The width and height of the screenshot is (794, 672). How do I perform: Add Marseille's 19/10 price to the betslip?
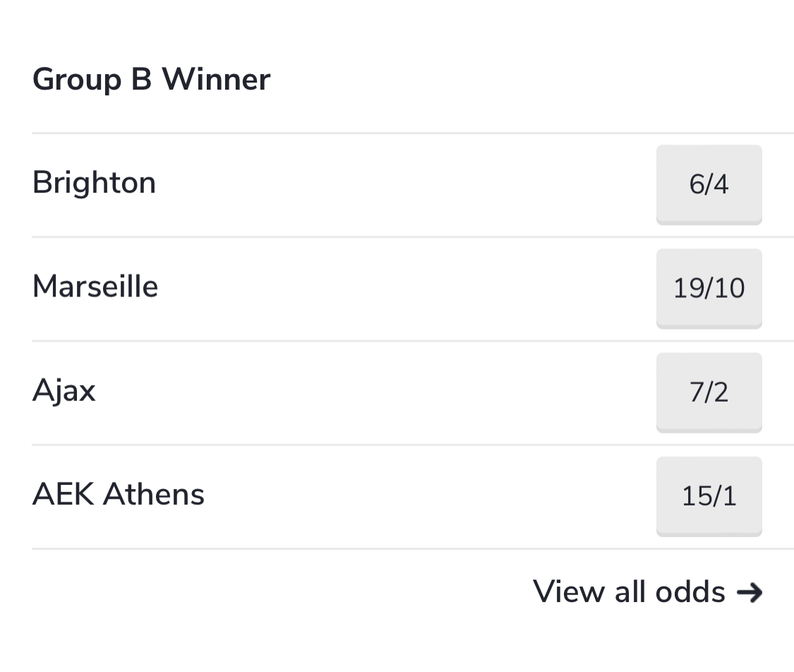click(709, 289)
